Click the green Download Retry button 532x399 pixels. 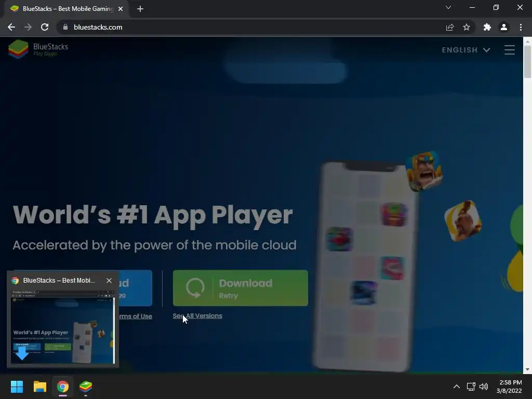(x=240, y=288)
